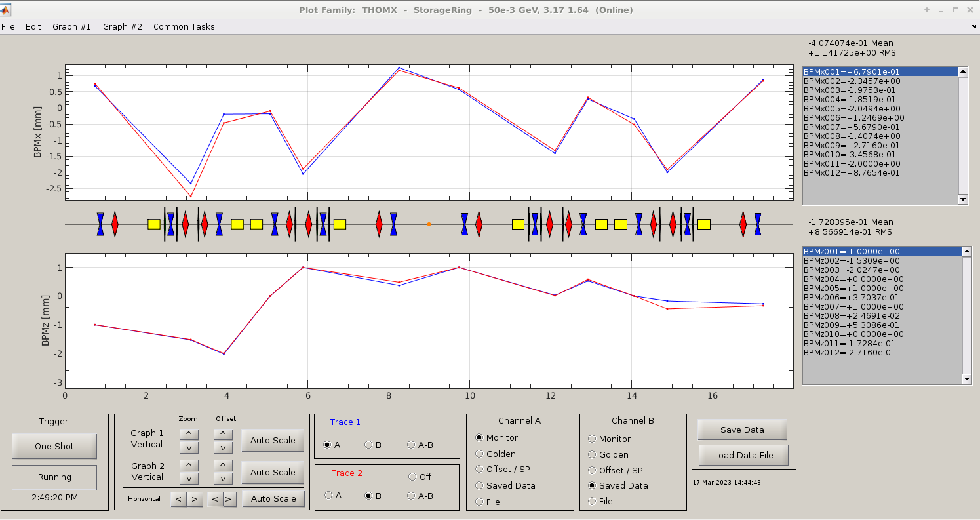Click the rightmost Horizontal right arrow button

228,500
